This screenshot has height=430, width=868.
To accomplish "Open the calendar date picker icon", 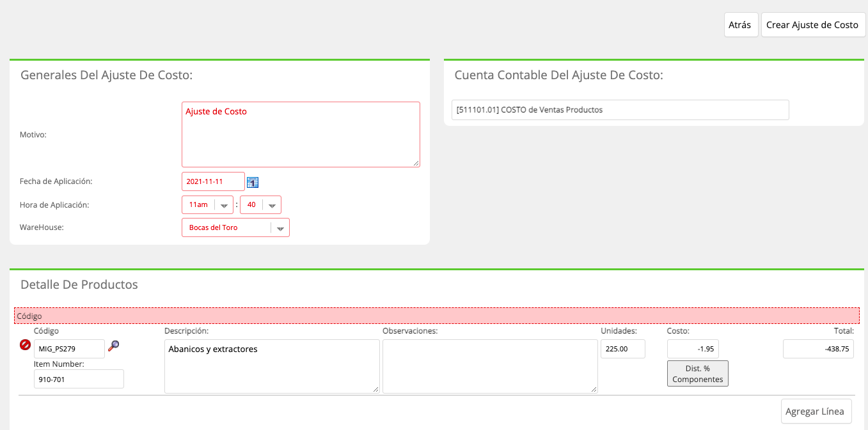I will click(253, 182).
